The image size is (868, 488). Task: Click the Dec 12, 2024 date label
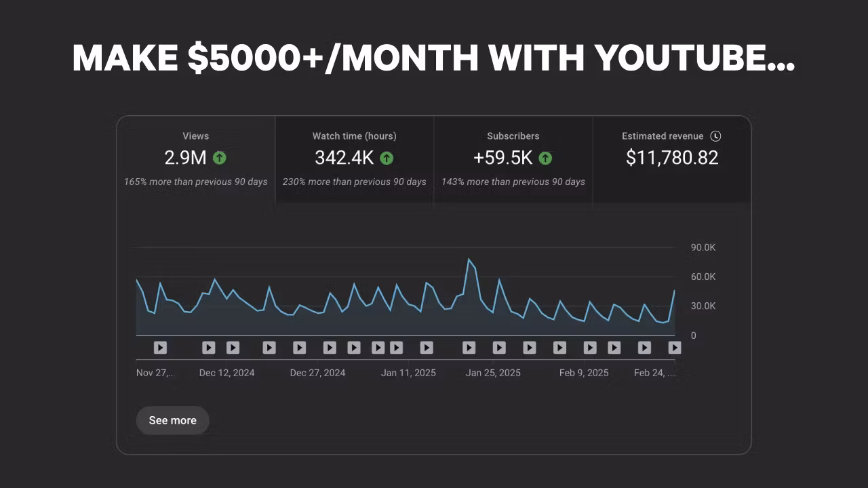(226, 373)
